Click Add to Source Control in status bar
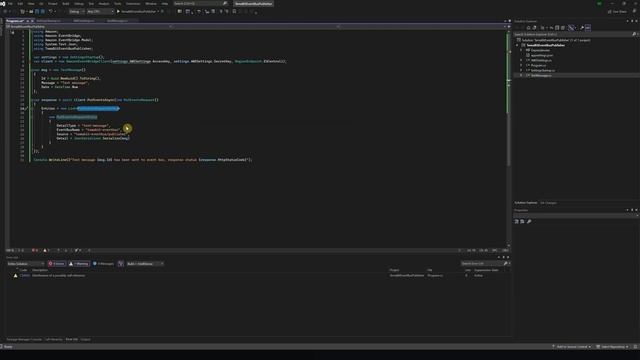This screenshot has width=640, height=360. 571,347
